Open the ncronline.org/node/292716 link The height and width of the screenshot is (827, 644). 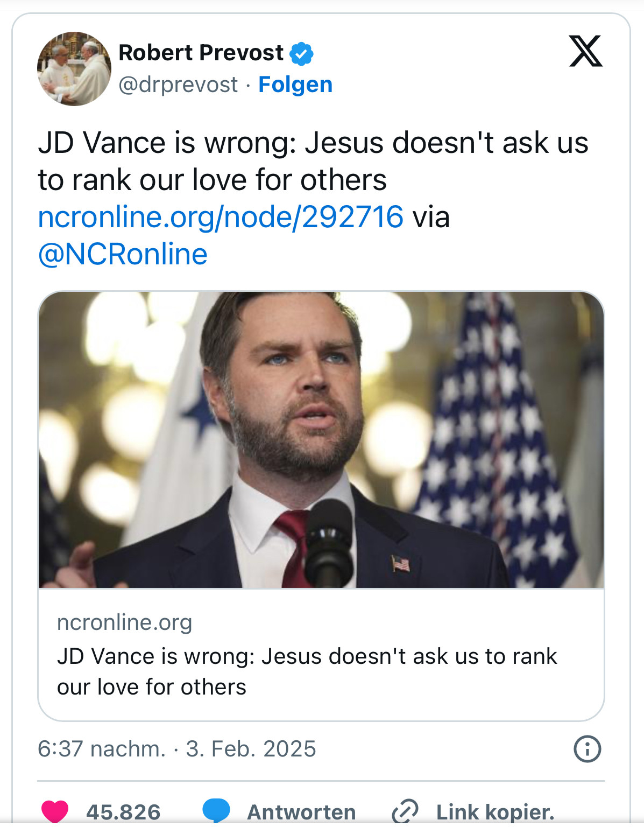coord(221,217)
